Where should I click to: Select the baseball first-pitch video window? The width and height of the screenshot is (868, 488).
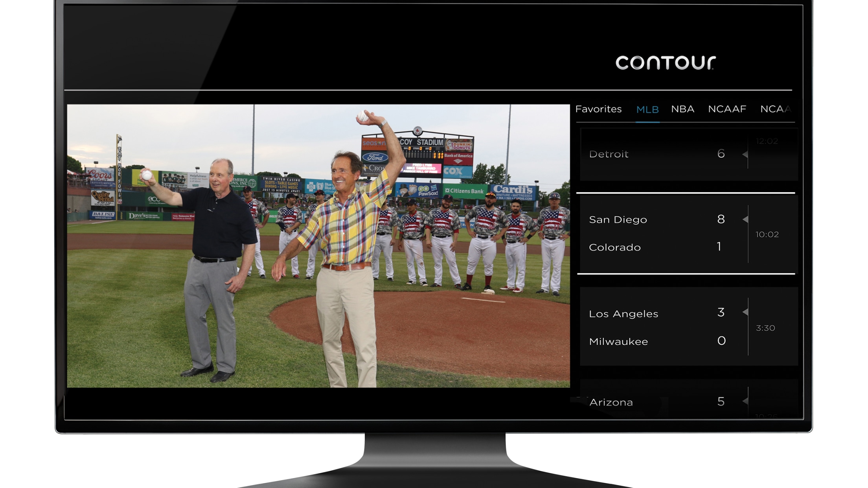coord(318,246)
